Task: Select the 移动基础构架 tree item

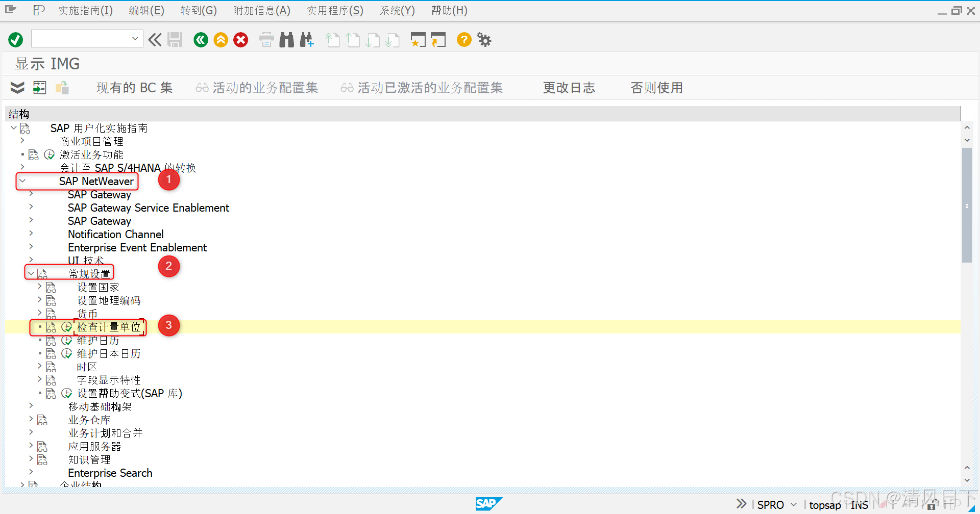Action: pyautogui.click(x=100, y=406)
